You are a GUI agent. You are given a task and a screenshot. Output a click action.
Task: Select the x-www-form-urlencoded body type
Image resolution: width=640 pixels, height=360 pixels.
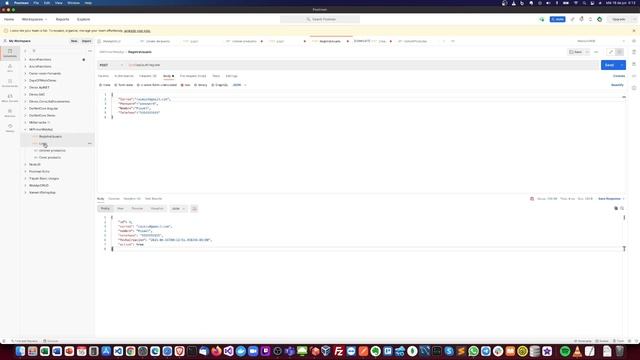click(x=157, y=85)
